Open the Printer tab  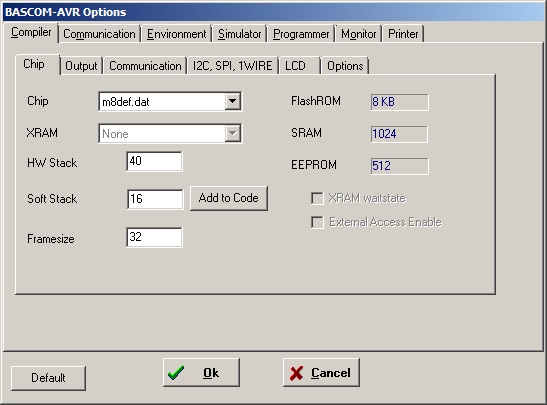[x=403, y=34]
